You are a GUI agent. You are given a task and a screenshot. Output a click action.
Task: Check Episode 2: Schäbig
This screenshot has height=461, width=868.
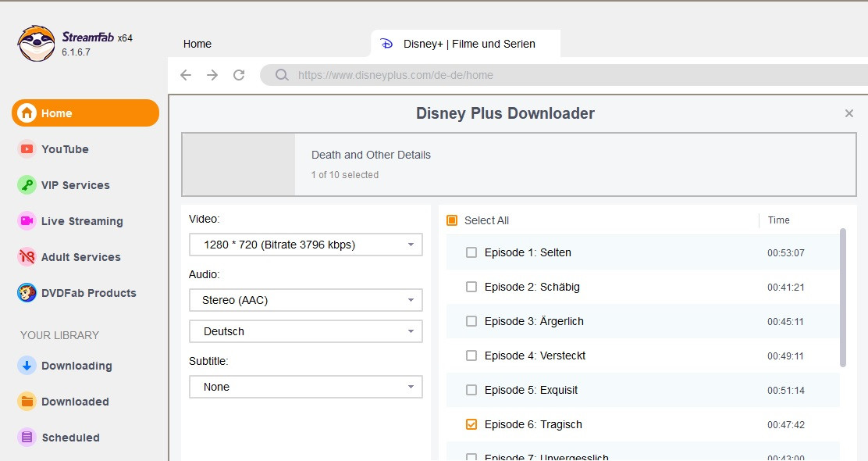tap(471, 287)
